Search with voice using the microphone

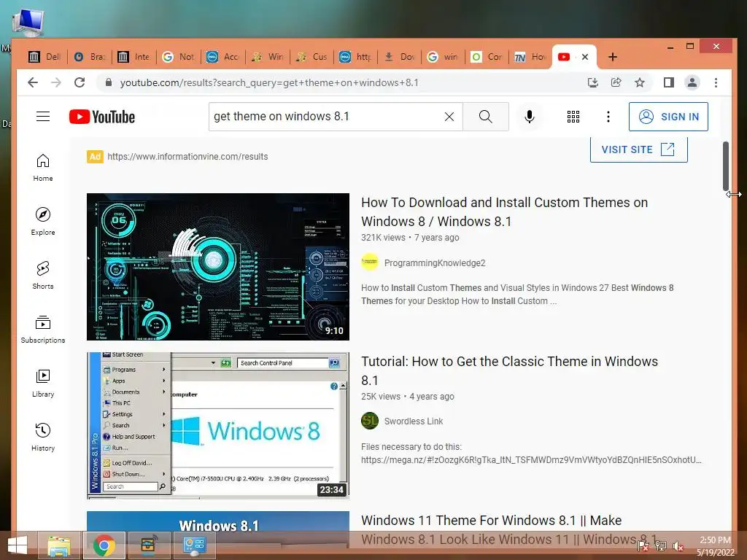(530, 117)
